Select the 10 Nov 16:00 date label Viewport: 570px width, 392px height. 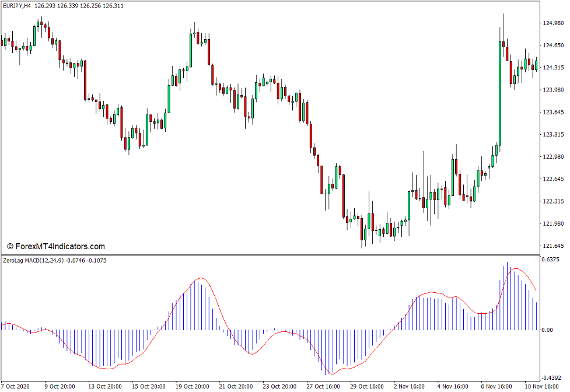point(542,386)
